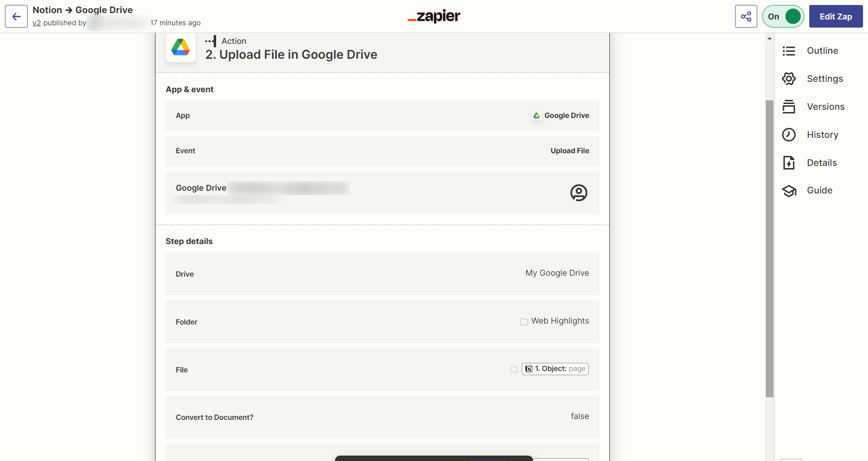The height and width of the screenshot is (461, 868).
Task: Click the Upload File event value
Action: click(570, 151)
